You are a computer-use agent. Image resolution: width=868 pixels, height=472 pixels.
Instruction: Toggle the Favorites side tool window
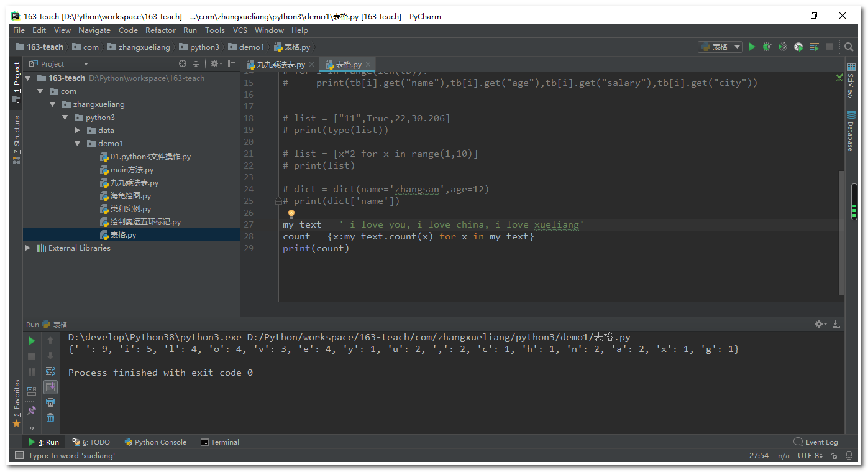click(16, 403)
